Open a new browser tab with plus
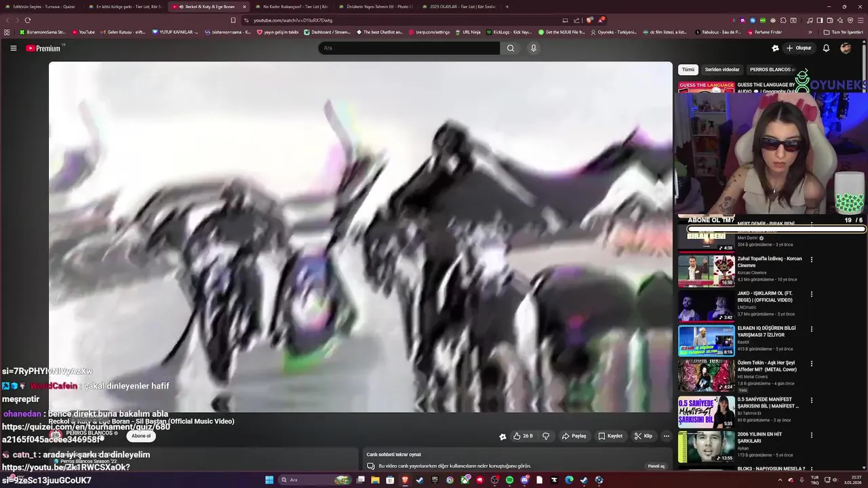The height and width of the screenshot is (488, 868). (x=507, y=7)
